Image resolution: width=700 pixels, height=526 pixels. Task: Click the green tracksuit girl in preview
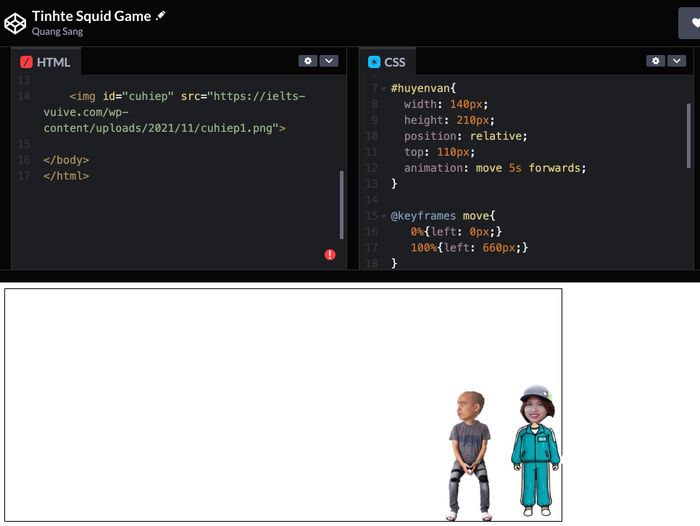tap(535, 450)
